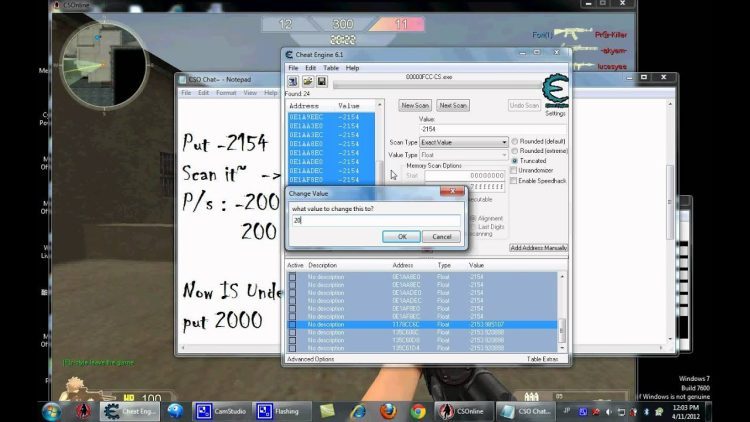Viewport: 750px width, 422px height.
Task: Click Cancel in the Change Value dialog
Action: pos(441,237)
